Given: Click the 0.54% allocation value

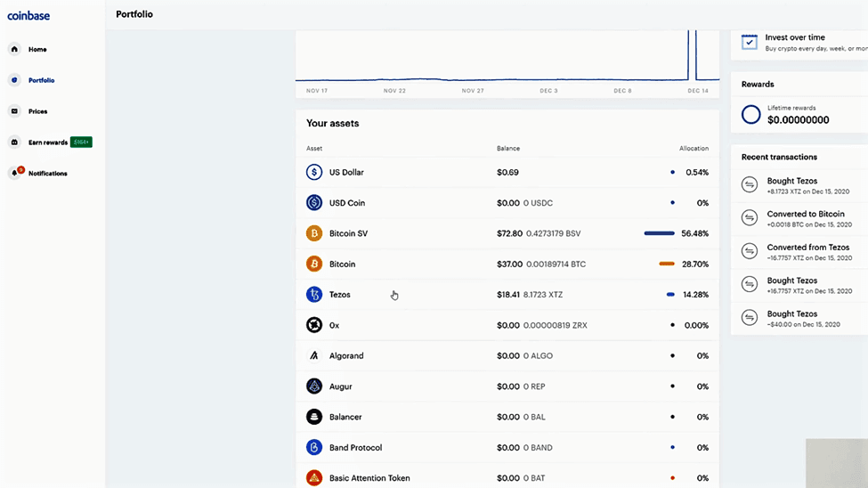Looking at the screenshot, I should tap(697, 172).
